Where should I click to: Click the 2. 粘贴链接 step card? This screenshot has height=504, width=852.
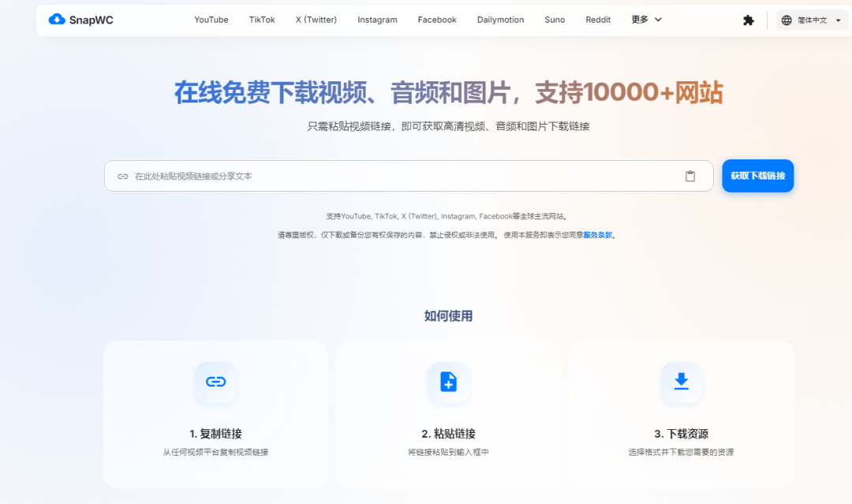448,414
